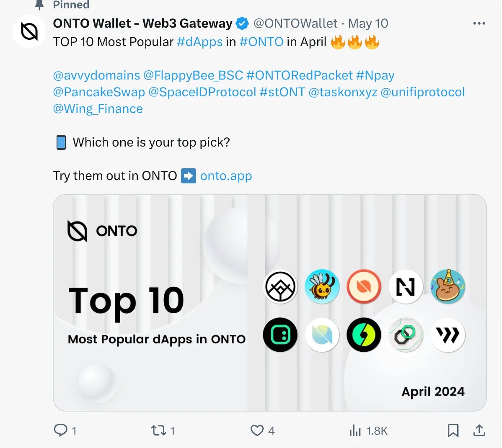Open the reply comment icon
The width and height of the screenshot is (502, 448).
pos(61,430)
